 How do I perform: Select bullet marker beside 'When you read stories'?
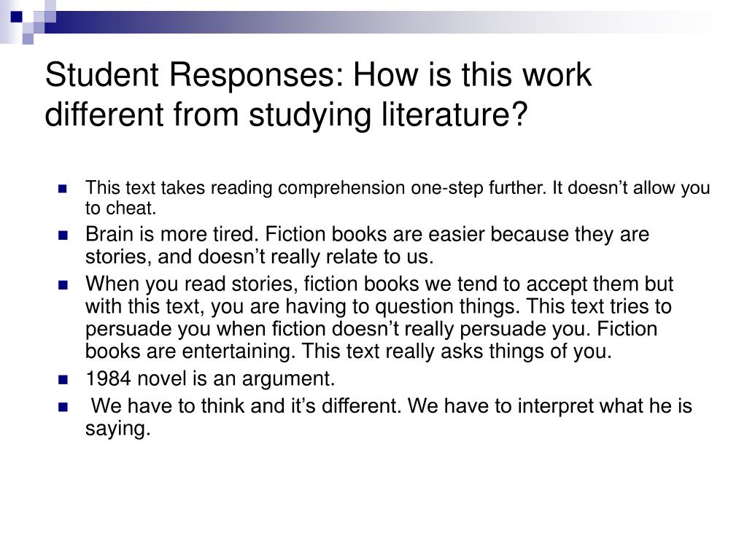[63, 285]
